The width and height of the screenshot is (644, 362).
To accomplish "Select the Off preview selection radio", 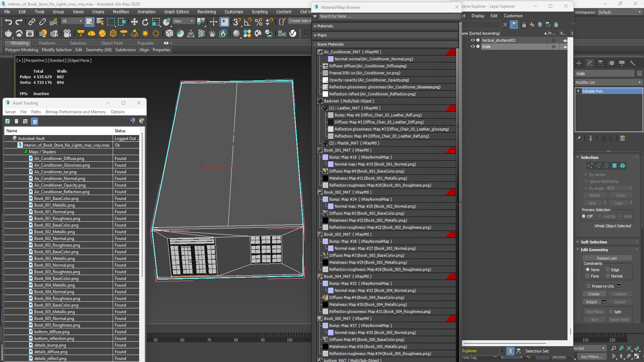I will (x=584, y=216).
